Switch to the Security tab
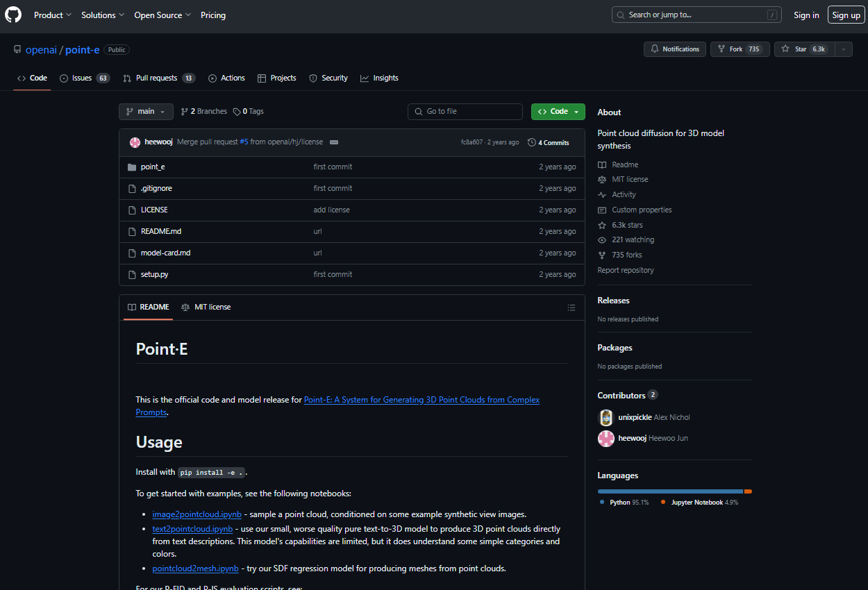The width and height of the screenshot is (868, 590). click(x=328, y=78)
